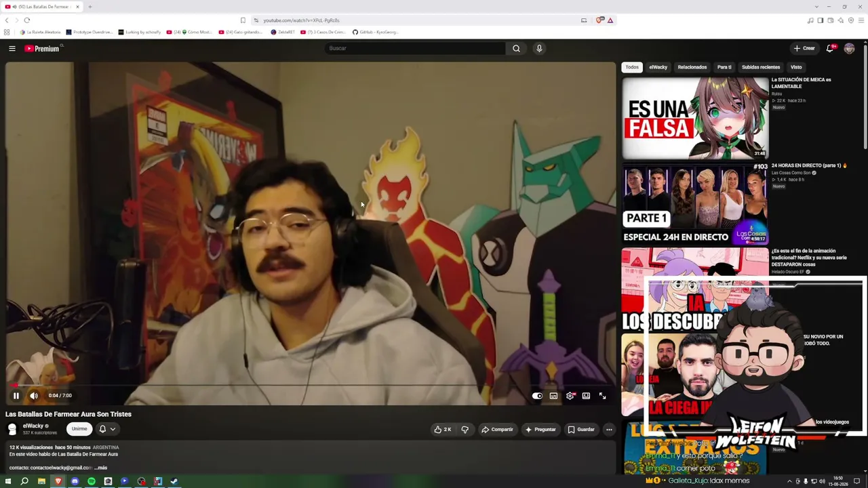Join the channel with Unirme
The height and width of the screenshot is (488, 868).
(x=79, y=429)
